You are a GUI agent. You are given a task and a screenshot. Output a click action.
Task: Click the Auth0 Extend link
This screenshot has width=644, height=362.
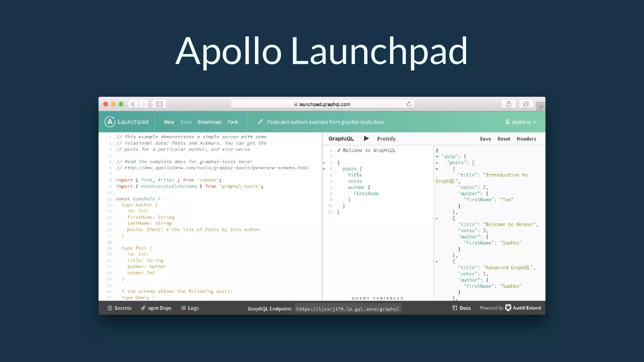pos(523,308)
